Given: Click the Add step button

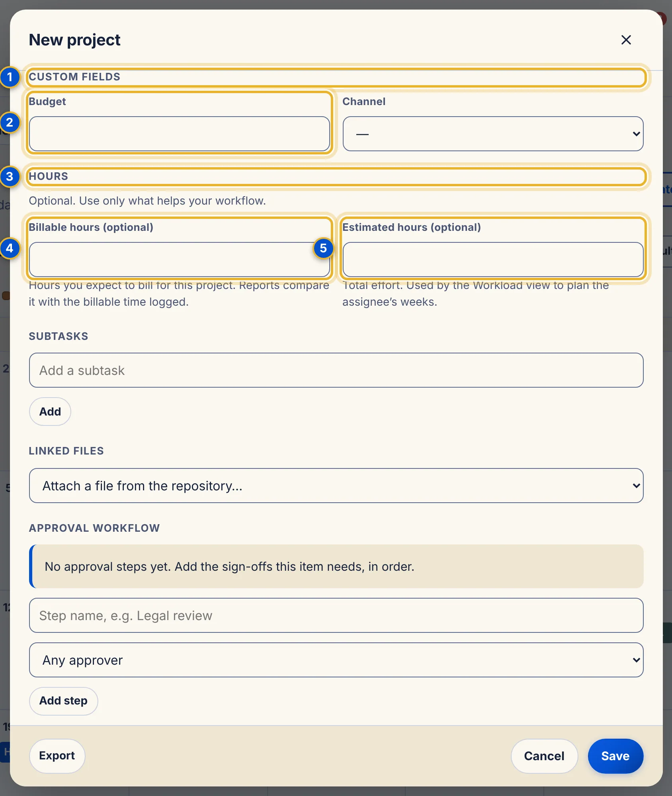Looking at the screenshot, I should (x=63, y=701).
